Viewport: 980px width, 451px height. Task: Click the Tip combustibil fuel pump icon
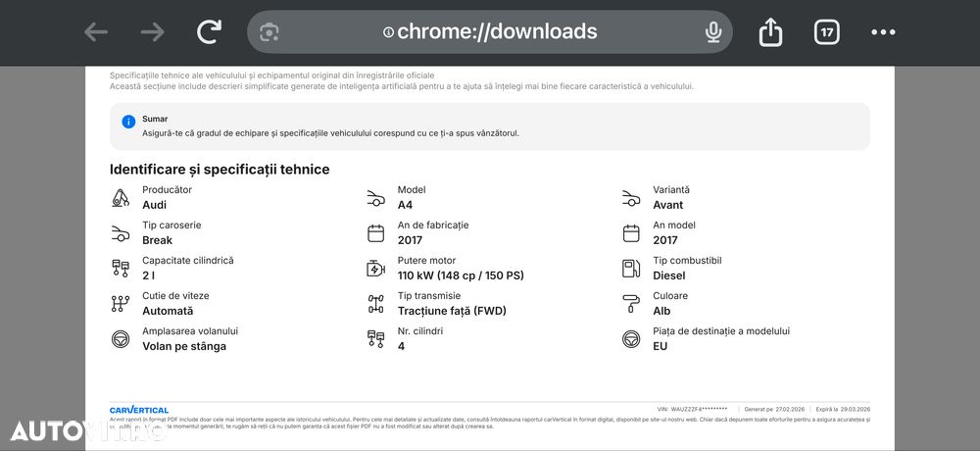tap(631, 269)
